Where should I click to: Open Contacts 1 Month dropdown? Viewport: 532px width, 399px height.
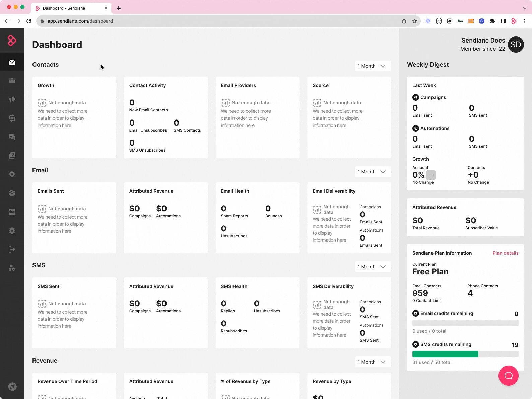373,66
